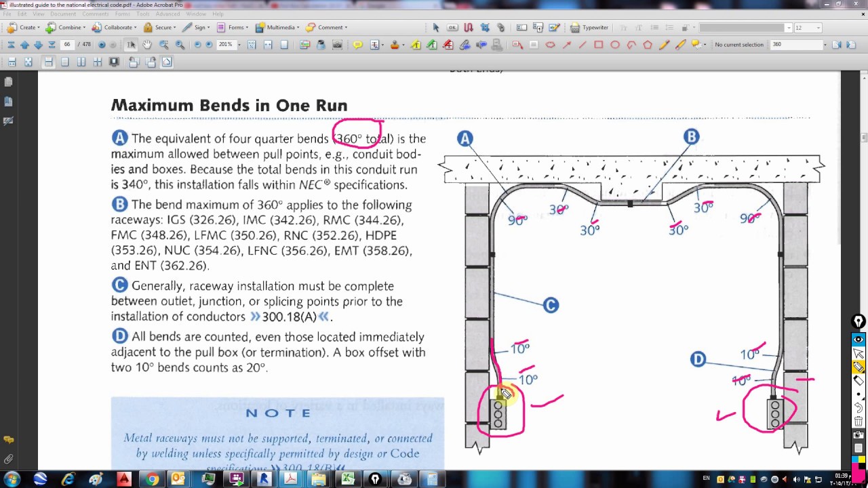Open the View menu
Image resolution: width=868 pixels, height=488 pixels.
(x=38, y=14)
